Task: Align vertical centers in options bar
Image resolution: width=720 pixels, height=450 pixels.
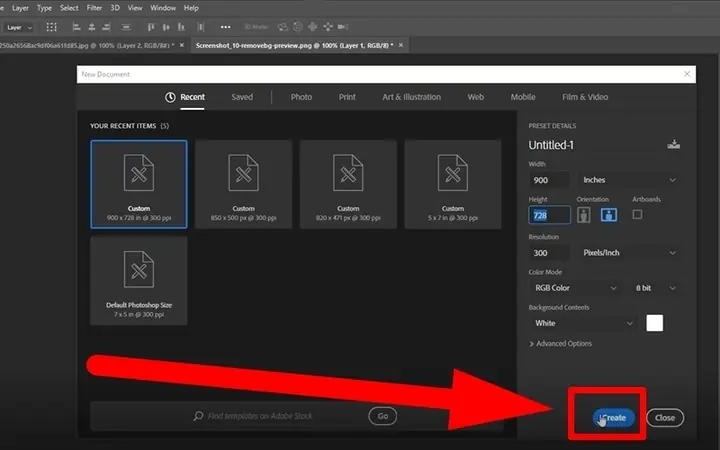Action: pos(166,27)
